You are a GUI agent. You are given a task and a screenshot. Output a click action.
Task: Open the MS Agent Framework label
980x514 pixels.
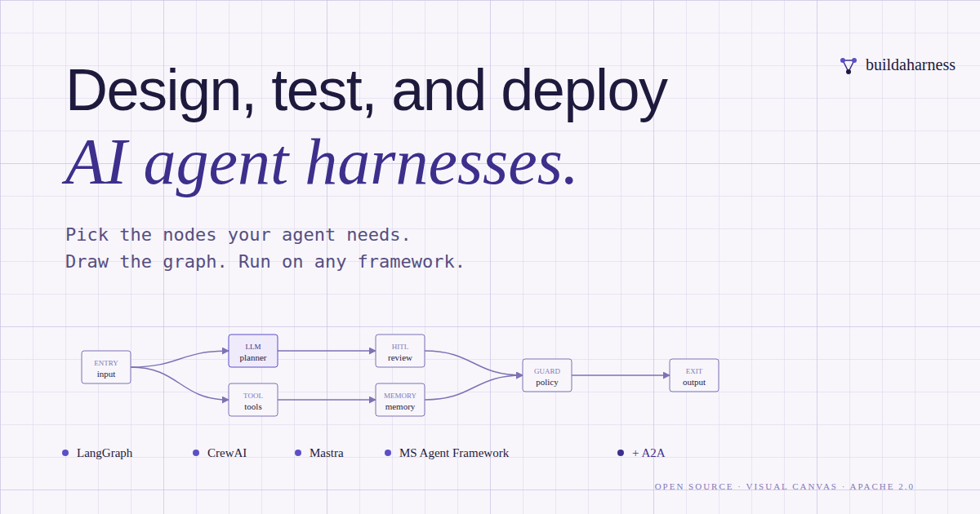(x=454, y=453)
